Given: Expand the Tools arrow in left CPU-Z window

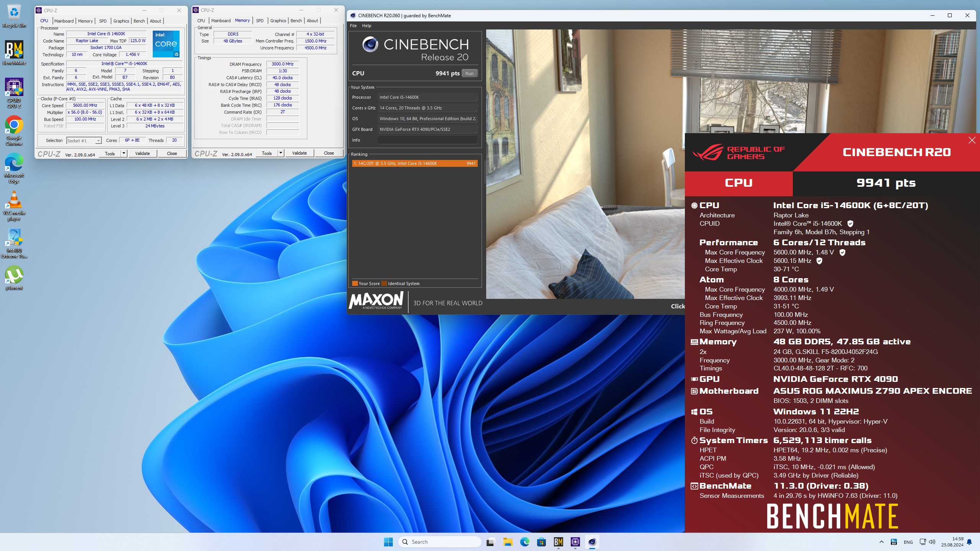Looking at the screenshot, I should [x=124, y=153].
